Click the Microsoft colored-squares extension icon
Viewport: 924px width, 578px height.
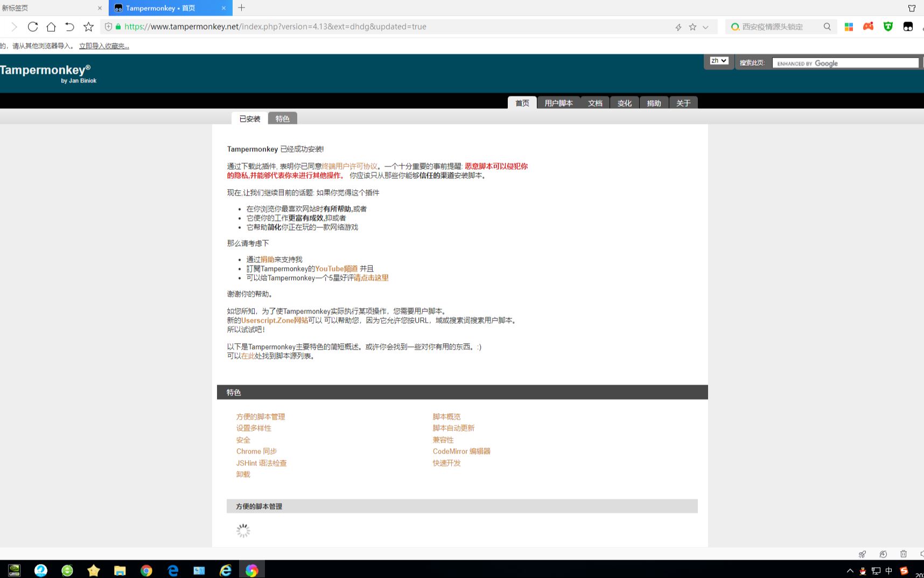(849, 26)
